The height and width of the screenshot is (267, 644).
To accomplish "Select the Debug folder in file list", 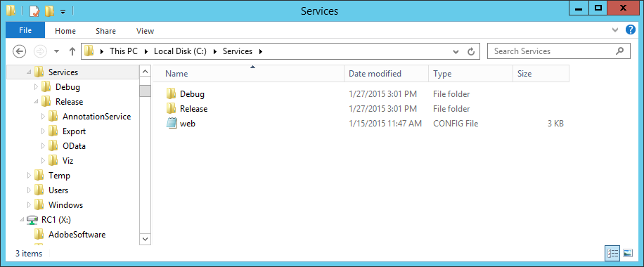I will coord(192,94).
